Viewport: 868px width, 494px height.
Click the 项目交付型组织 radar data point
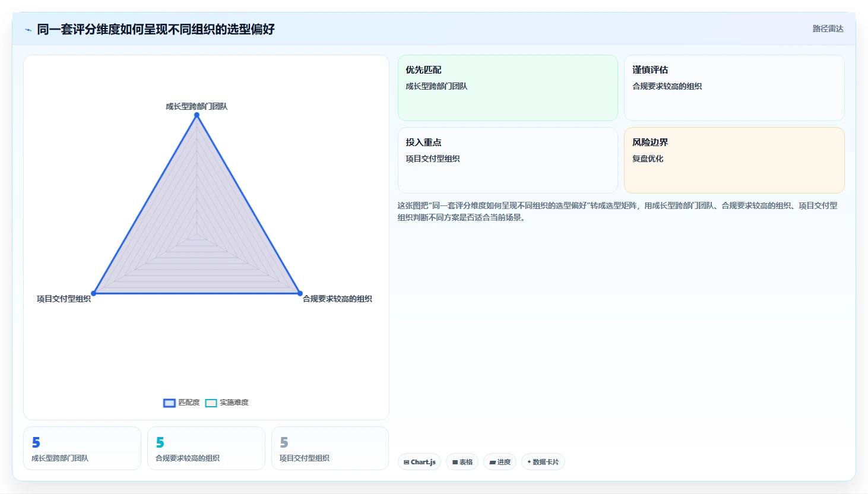coord(94,293)
